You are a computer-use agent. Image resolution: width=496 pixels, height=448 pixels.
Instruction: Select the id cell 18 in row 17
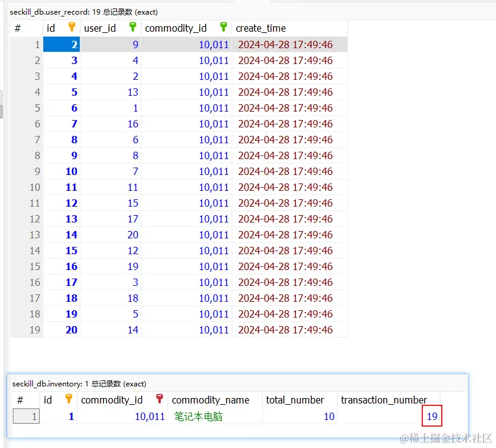pos(62,298)
